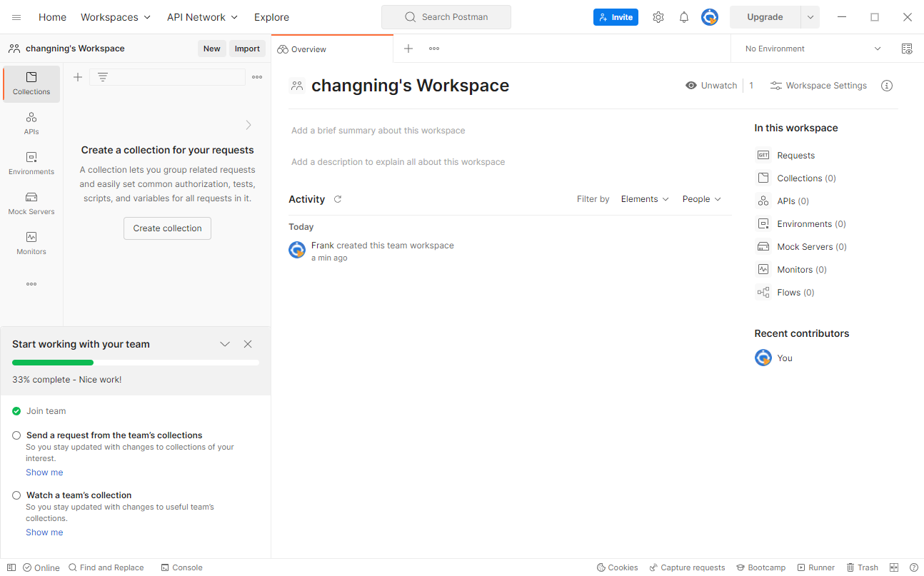The width and height of the screenshot is (924, 576).
Task: Open Workspace Settings
Action: pos(818,86)
